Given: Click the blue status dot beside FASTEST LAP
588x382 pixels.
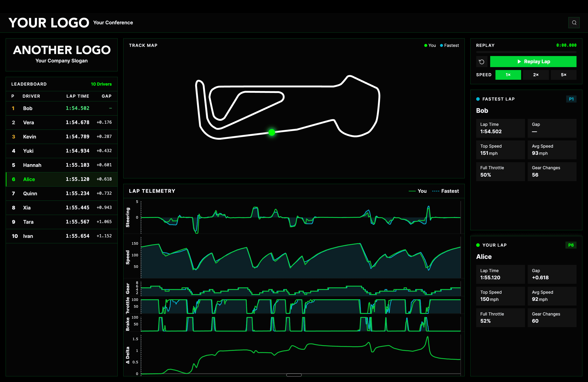Looking at the screenshot, I should pyautogui.click(x=478, y=99).
